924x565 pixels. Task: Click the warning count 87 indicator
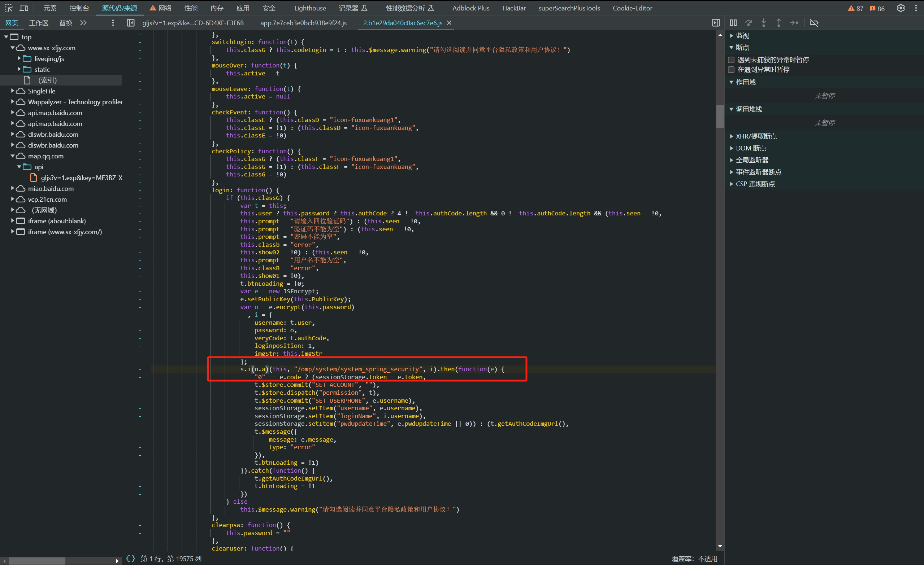click(855, 8)
